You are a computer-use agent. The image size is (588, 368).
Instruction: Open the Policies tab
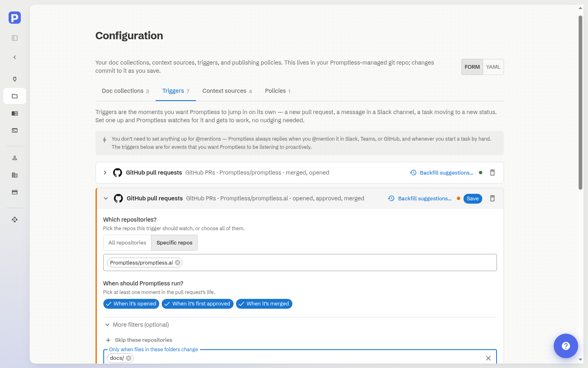point(278,91)
